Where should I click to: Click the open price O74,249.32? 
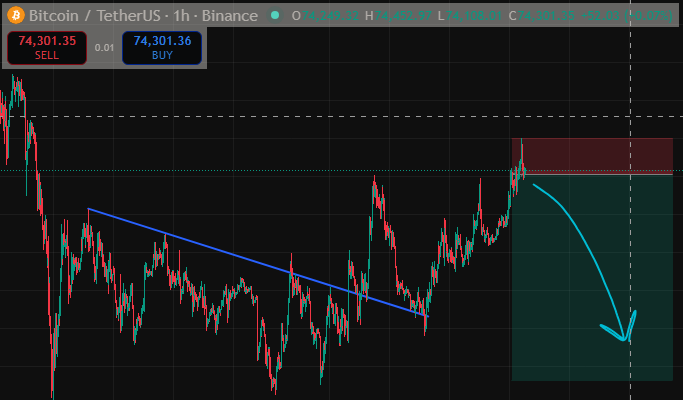[325, 16]
